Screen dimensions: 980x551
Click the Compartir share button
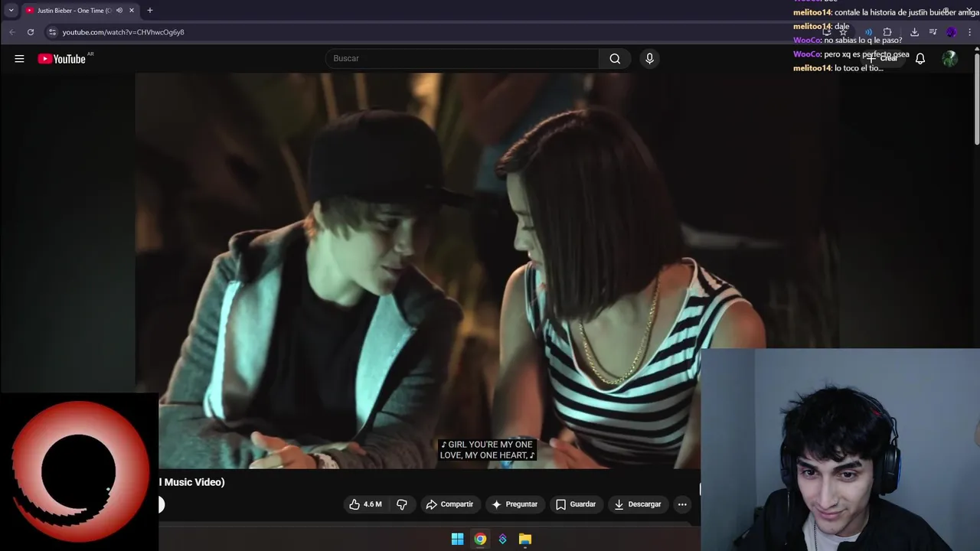coord(449,504)
